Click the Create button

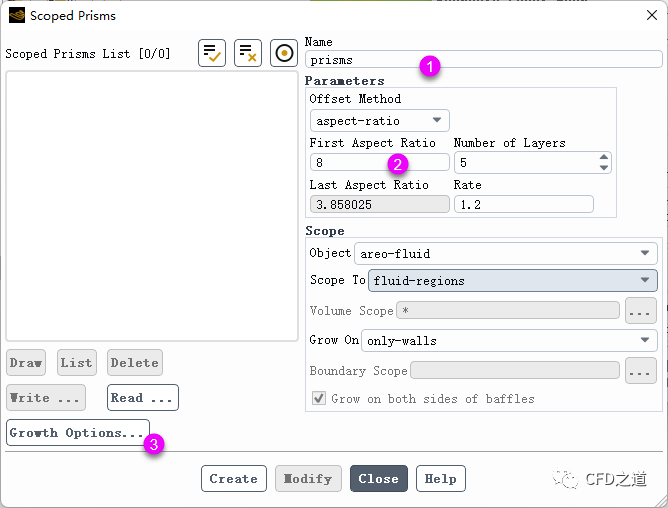click(234, 479)
